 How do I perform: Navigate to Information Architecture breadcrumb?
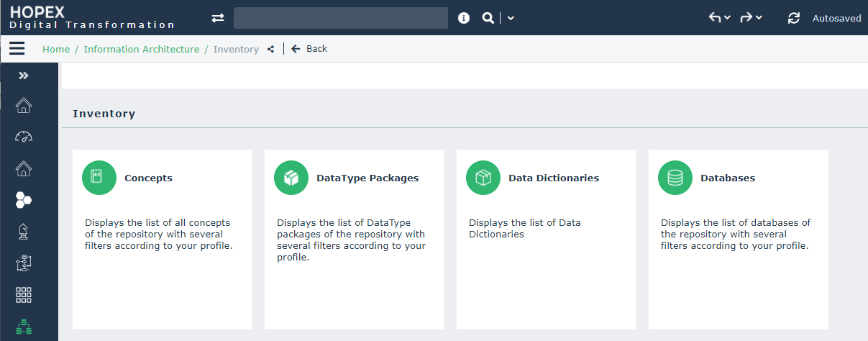pyautogui.click(x=142, y=50)
